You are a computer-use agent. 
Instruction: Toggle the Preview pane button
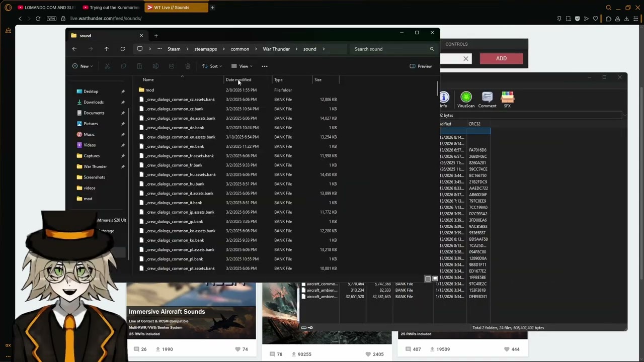coord(421,66)
